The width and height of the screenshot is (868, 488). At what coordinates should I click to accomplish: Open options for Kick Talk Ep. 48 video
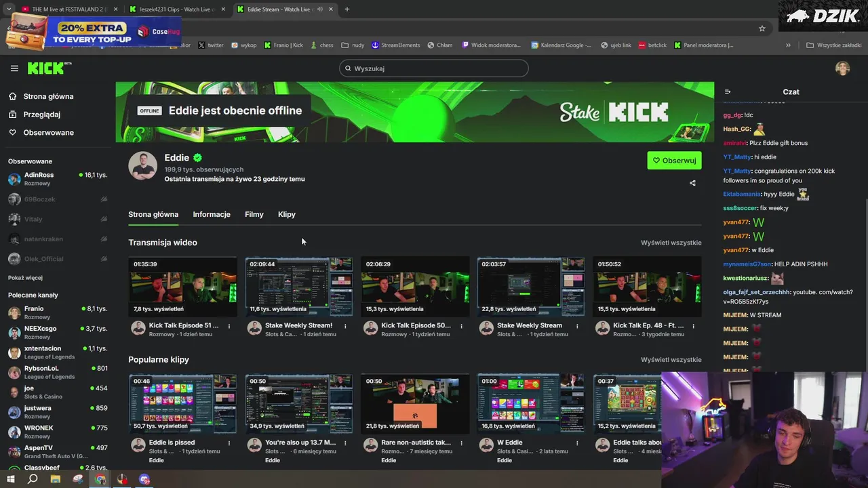tap(694, 326)
